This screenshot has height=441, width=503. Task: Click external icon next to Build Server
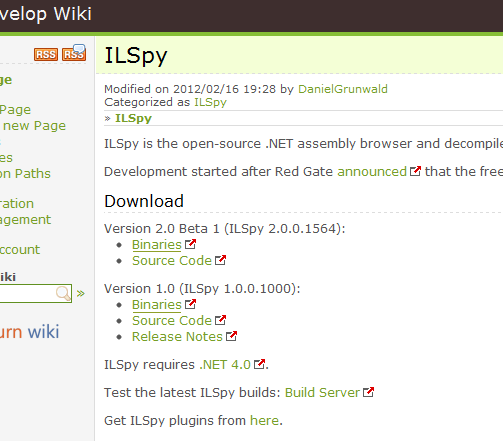coord(368,392)
